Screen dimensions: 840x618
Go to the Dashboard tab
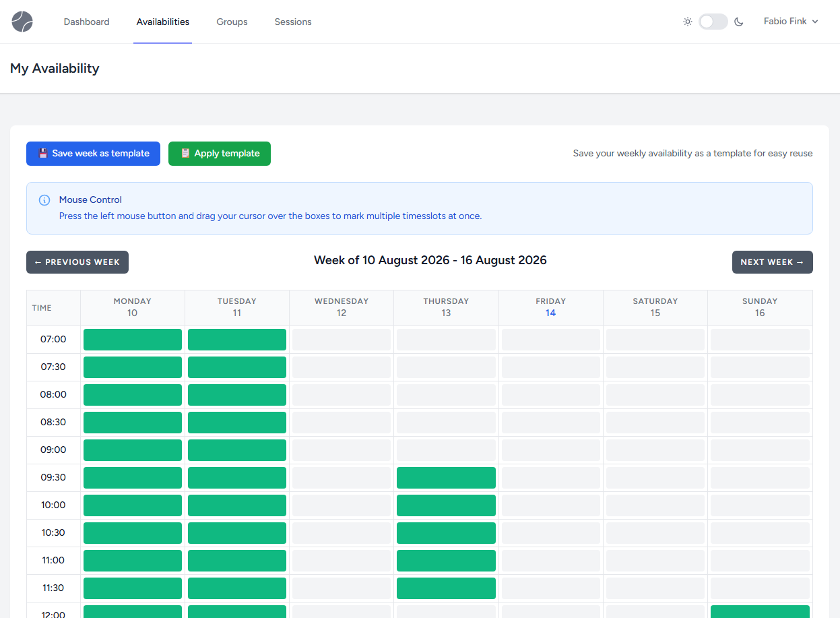pos(86,22)
